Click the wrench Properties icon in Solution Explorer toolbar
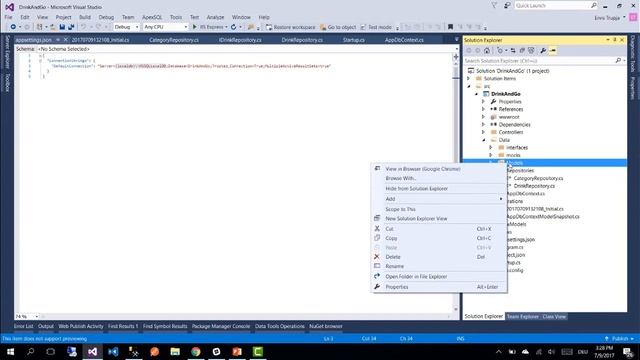This screenshot has width=640, height=360. [543, 51]
